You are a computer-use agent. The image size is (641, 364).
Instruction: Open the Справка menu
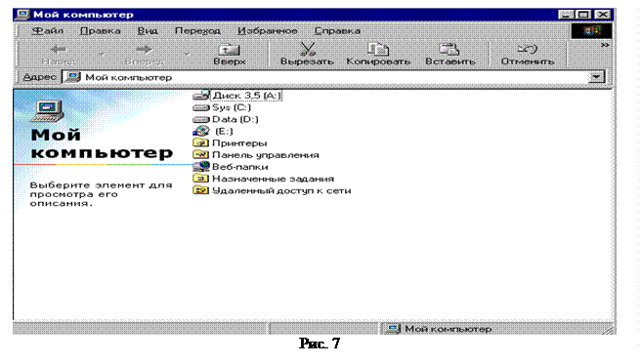(x=337, y=30)
